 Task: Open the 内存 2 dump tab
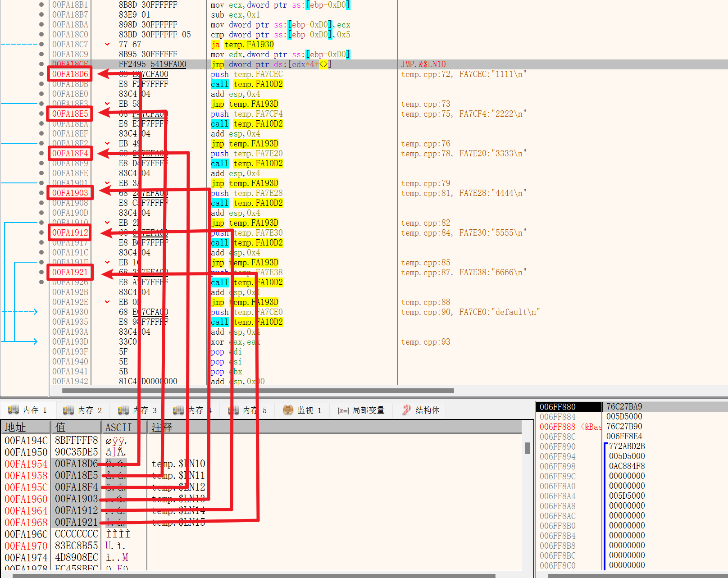pos(83,410)
